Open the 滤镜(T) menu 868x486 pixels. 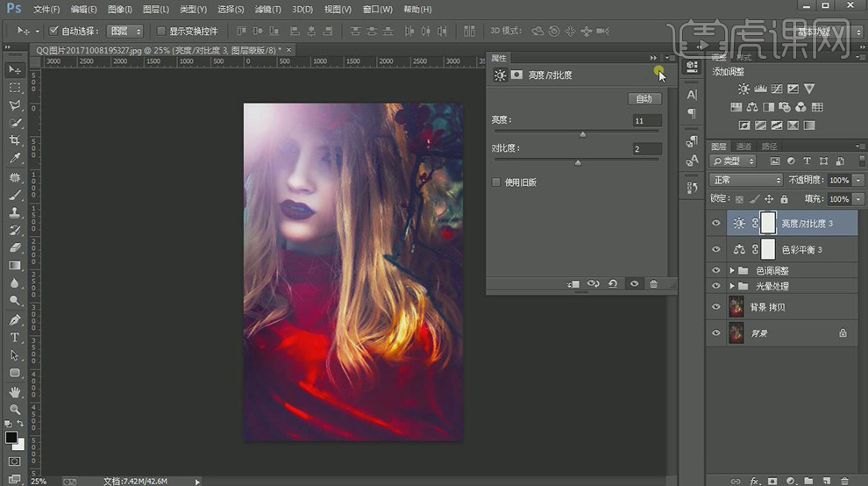tap(267, 10)
